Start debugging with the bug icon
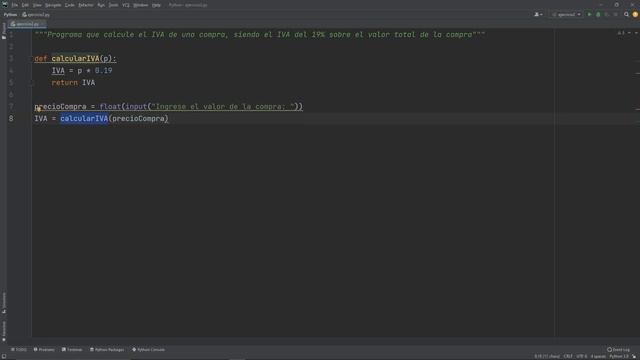Image resolution: width=640 pixels, height=360 pixels. pyautogui.click(x=598, y=15)
